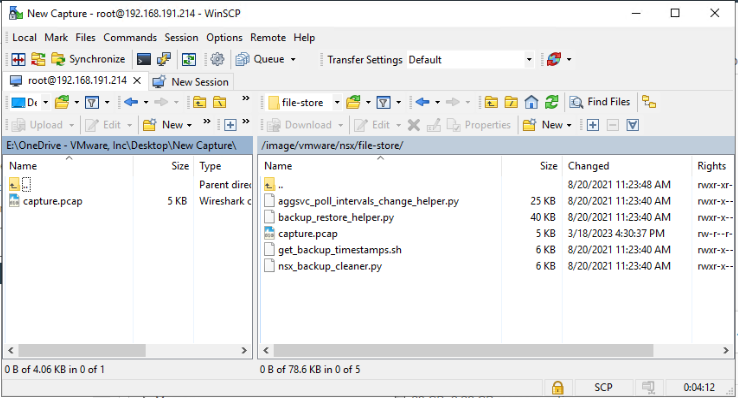Image resolution: width=738 pixels, height=398 pixels.
Task: Go to remote home directory icon
Action: (x=531, y=102)
